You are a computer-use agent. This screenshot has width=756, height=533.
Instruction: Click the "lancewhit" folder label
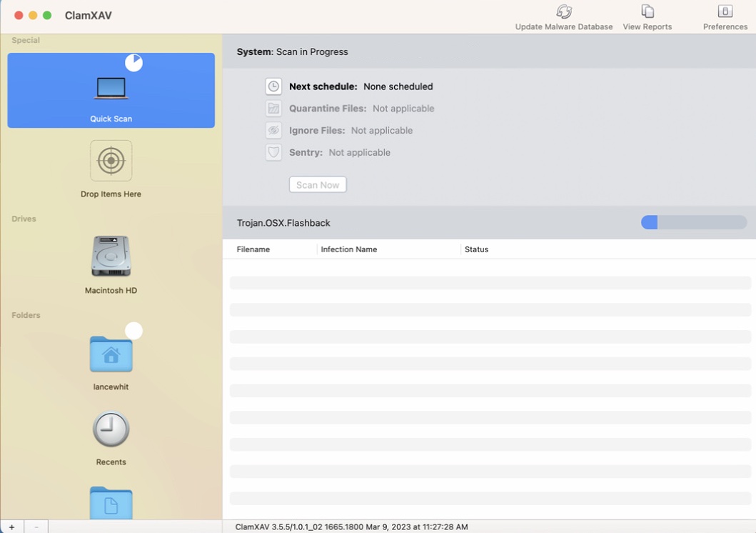point(111,387)
